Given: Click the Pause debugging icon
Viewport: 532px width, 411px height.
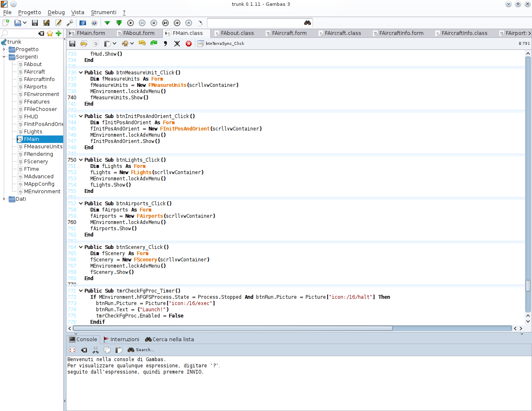Looking at the screenshot, I should [x=142, y=23].
